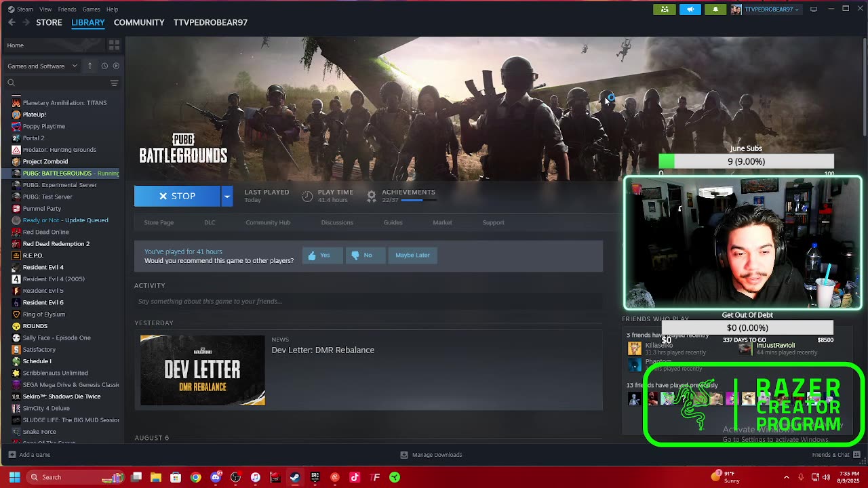Screen dimensions: 868x488
Task: Click the green notifications bell icon
Action: [x=715, y=9]
